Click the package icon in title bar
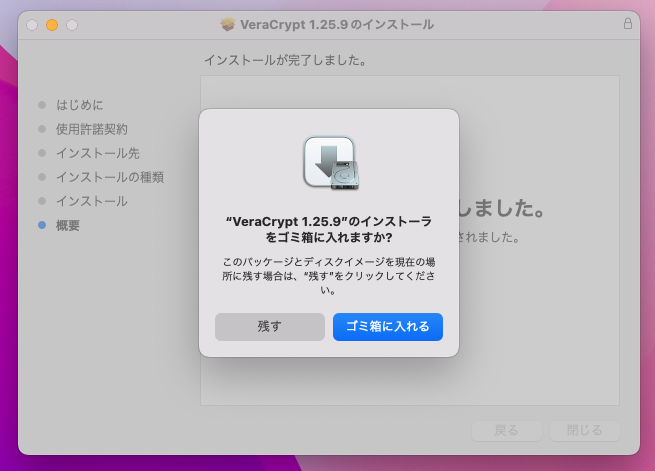The image size is (655, 471). click(x=228, y=24)
